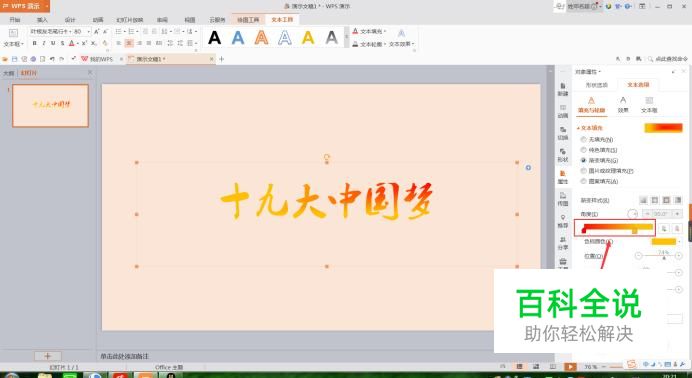Viewport: 692px width, 378px height.
Task: Switch to 绘图工具 ribbon tab
Action: pos(248,20)
